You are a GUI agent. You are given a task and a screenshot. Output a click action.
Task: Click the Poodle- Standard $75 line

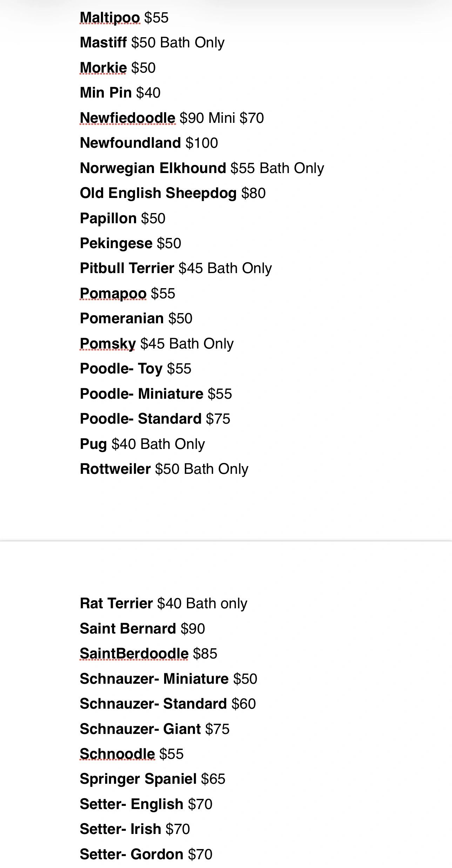[x=155, y=419]
